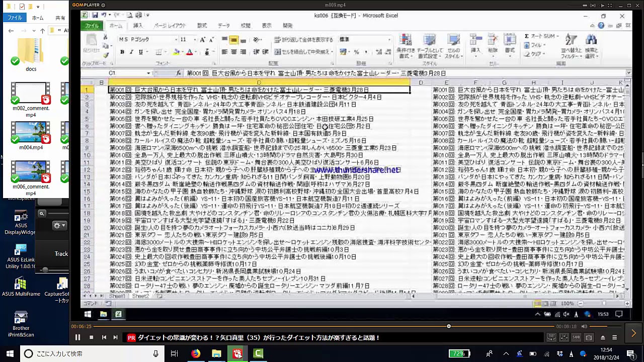Stop video playback in GOM Player
The height and width of the screenshot is (362, 644).
91,337
